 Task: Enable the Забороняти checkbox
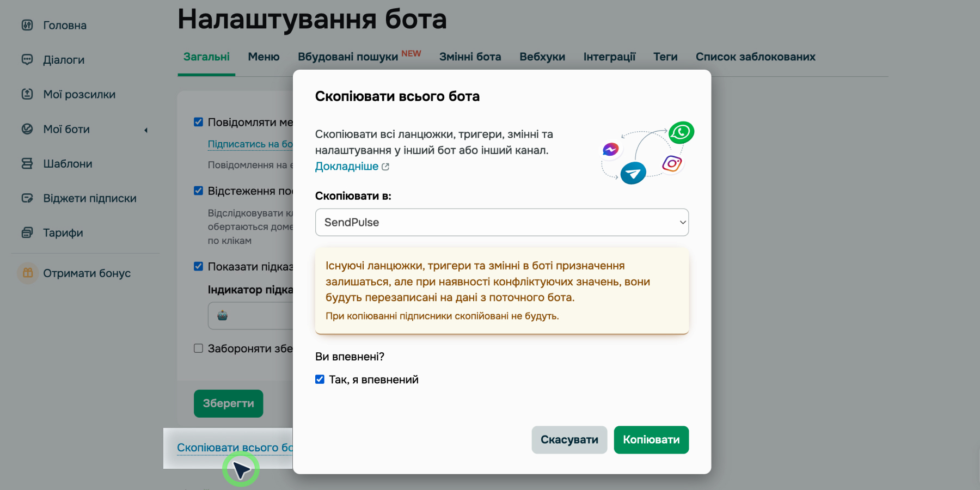coord(198,348)
